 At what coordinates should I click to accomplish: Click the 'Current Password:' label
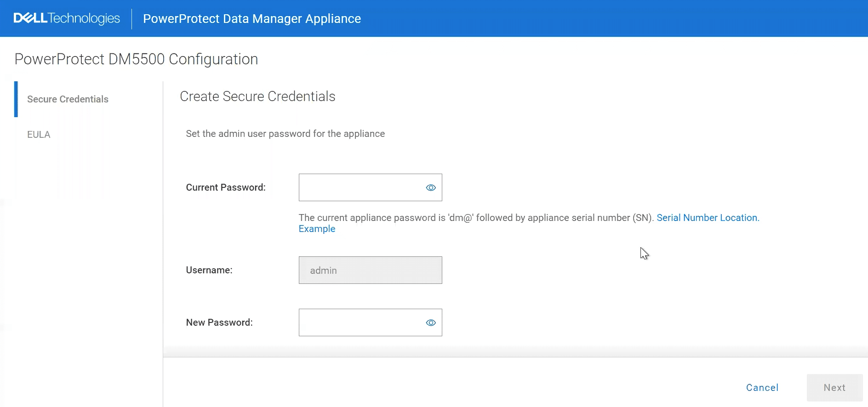pyautogui.click(x=226, y=187)
